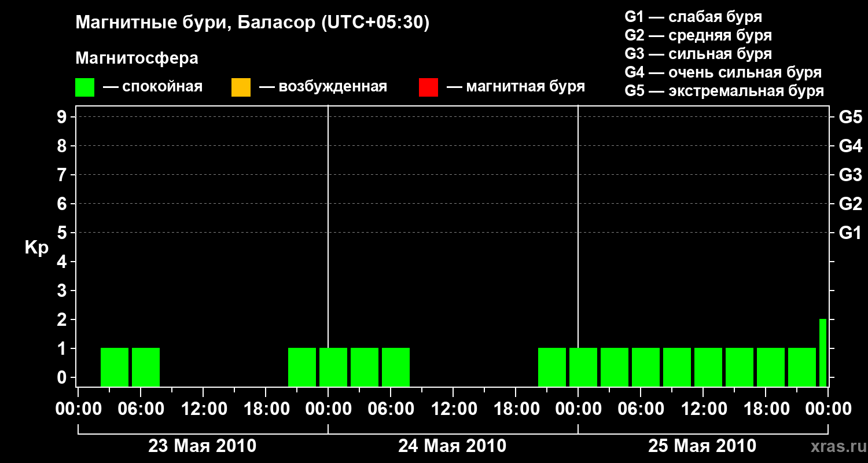Screen dimensions: 868x463
Task: Click the '— магнитная буря' legend label
Action: click(x=516, y=87)
